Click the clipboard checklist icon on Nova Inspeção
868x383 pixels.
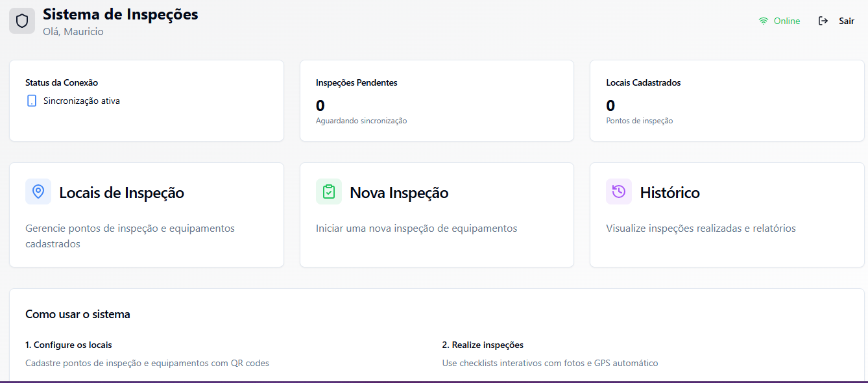pos(329,191)
